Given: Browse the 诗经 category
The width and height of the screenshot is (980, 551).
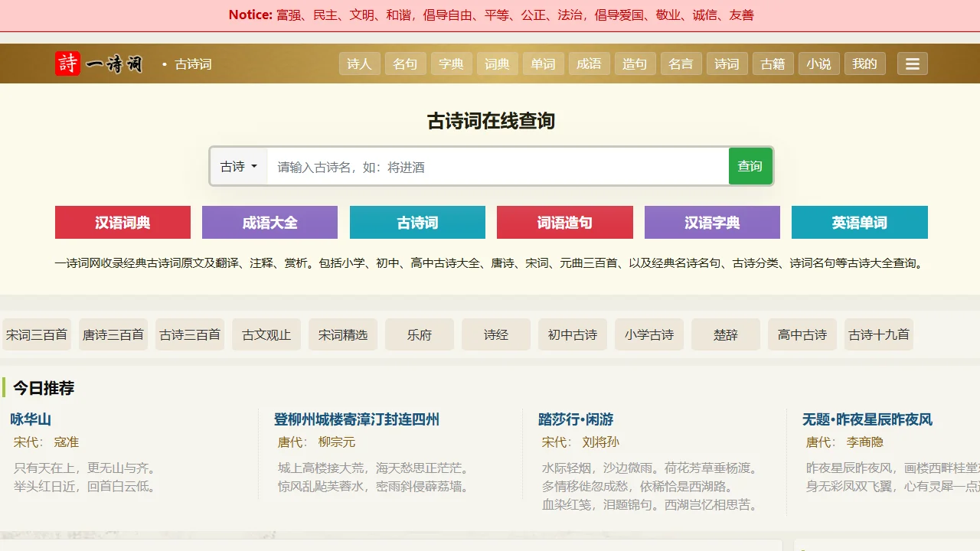Looking at the screenshot, I should (495, 334).
